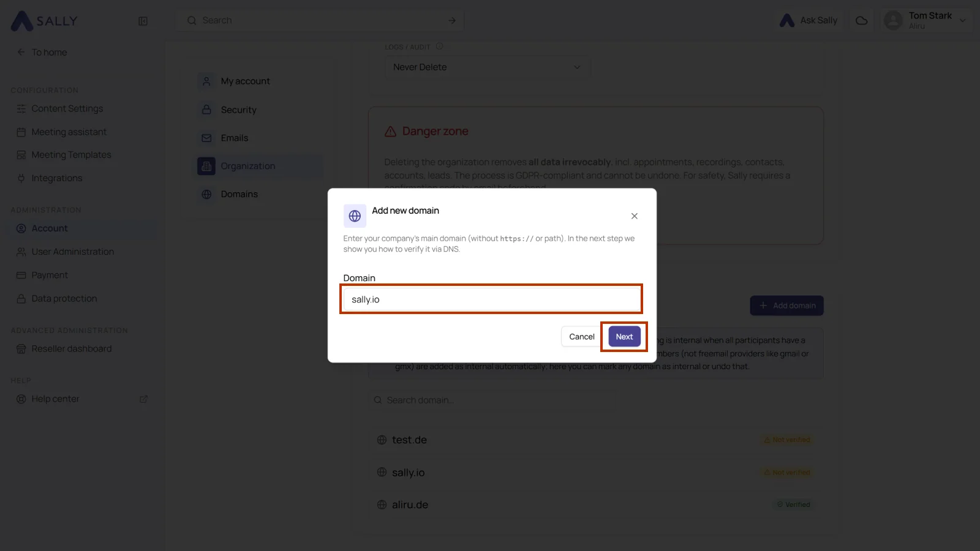Viewport: 980px width, 551px height.
Task: Click the Add domain button
Action: point(787,305)
